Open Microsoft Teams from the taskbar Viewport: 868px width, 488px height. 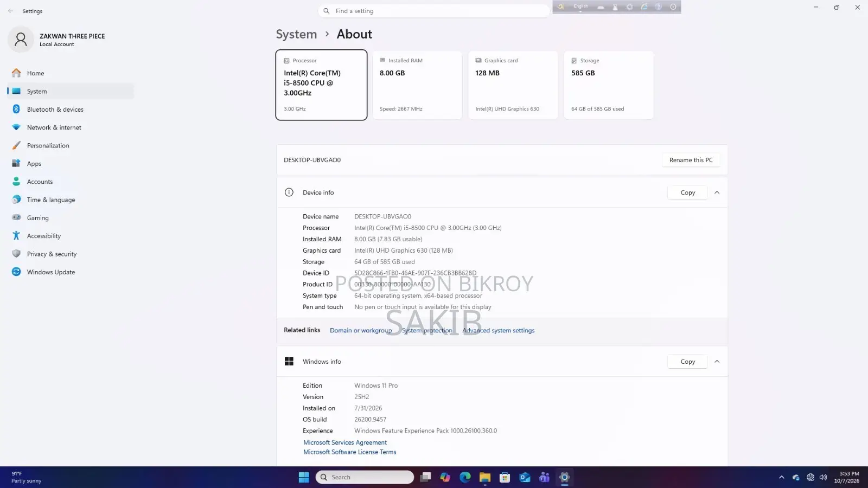point(545,477)
